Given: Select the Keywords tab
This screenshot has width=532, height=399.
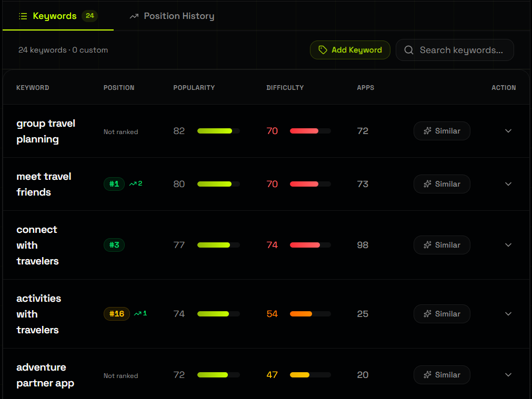Looking at the screenshot, I should [x=57, y=16].
